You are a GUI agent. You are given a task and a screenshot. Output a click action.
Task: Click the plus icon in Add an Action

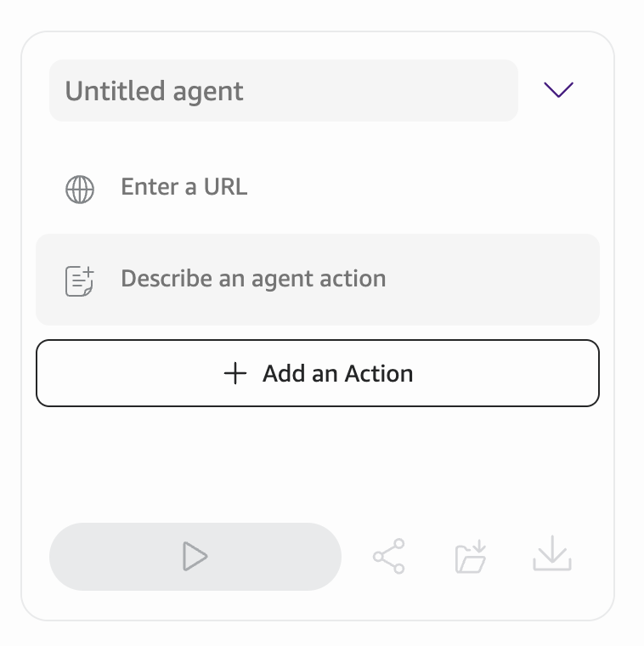pos(234,373)
